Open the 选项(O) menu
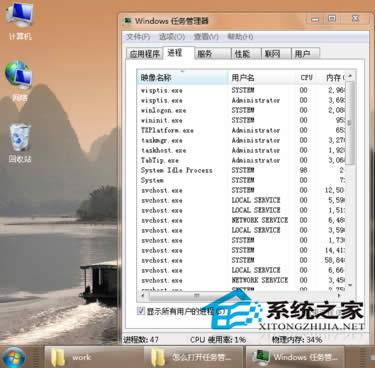375x368 pixels. click(172, 36)
